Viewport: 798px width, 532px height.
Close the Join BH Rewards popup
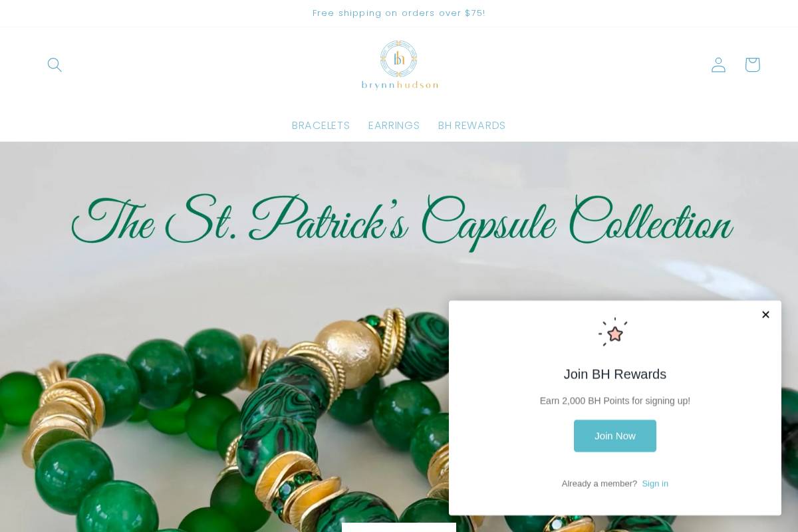(x=765, y=315)
